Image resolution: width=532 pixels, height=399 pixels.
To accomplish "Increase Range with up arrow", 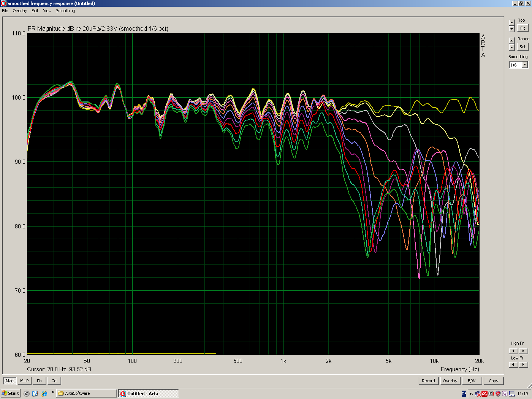I will tap(511, 41).
